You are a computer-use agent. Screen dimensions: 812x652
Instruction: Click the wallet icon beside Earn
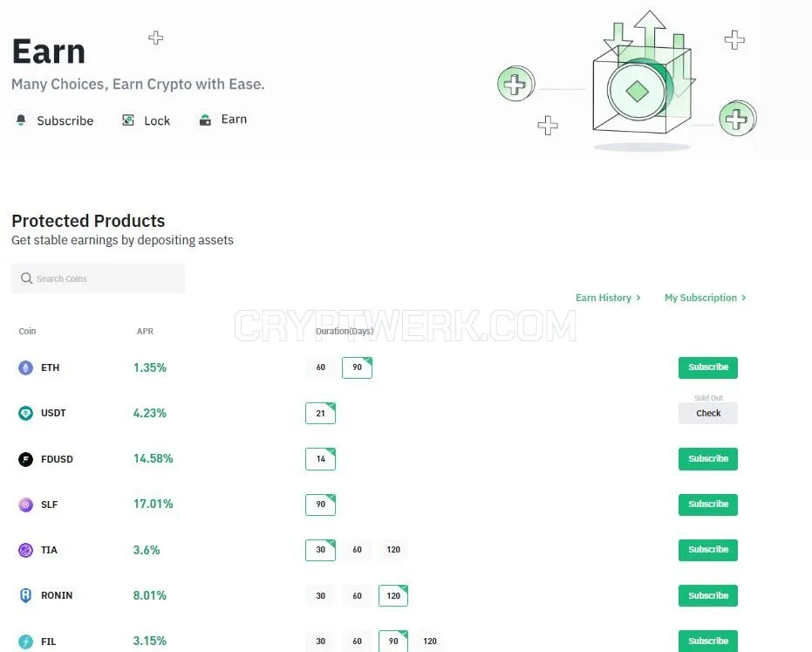pos(205,120)
